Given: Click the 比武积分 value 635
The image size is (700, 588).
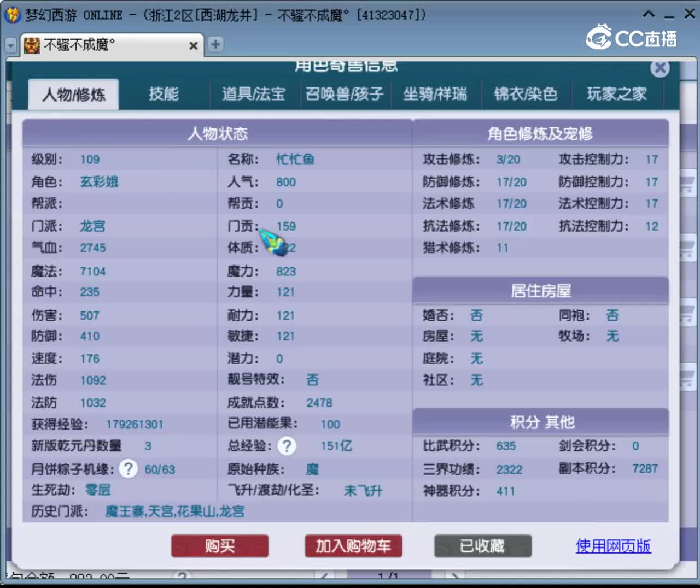Looking at the screenshot, I should tap(506, 446).
